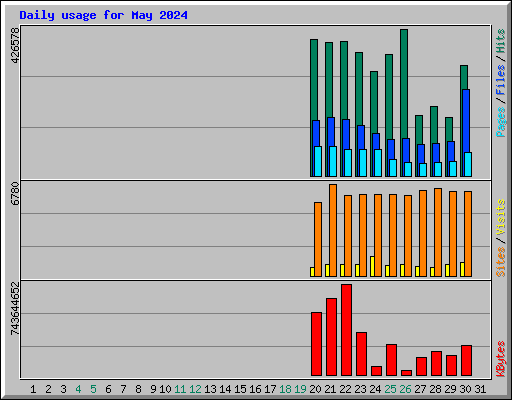Screen dimensions: 512x400
Task: Click the tallest orange Sites bar for day 21
Action: pos(333,230)
